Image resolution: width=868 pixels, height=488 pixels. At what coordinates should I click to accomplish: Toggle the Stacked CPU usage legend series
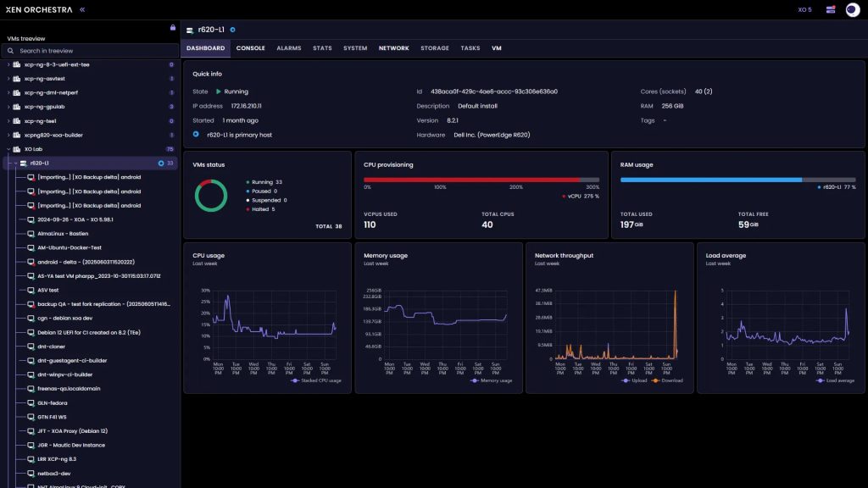tap(317, 380)
